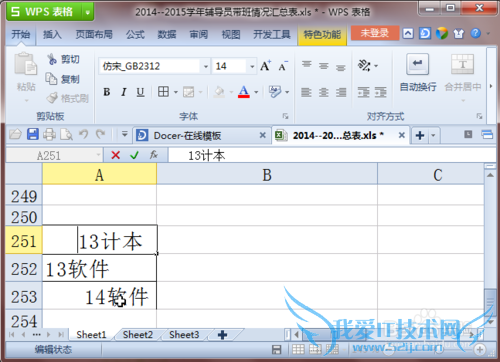Click the Save floppy disk icon
Image resolution: width=500 pixels, height=362 pixels.
click(x=33, y=134)
